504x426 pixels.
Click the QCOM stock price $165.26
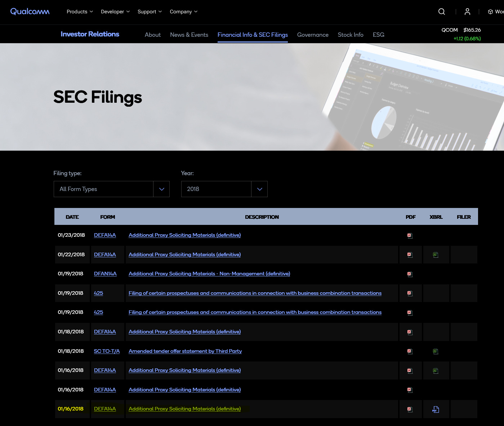[x=472, y=30]
